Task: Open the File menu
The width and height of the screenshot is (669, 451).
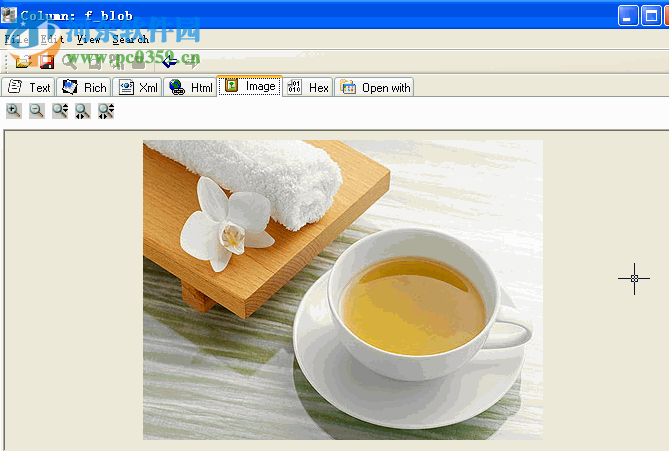Action: tap(17, 39)
